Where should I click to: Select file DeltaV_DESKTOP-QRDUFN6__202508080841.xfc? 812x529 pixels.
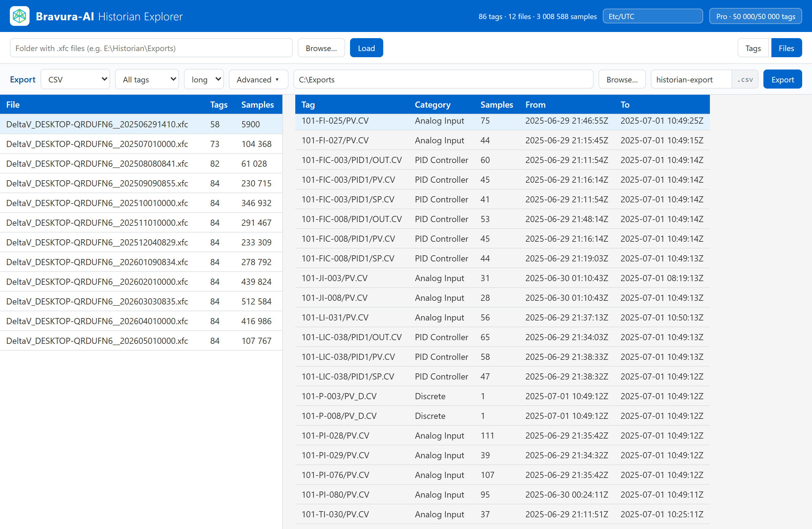pyautogui.click(x=141, y=164)
